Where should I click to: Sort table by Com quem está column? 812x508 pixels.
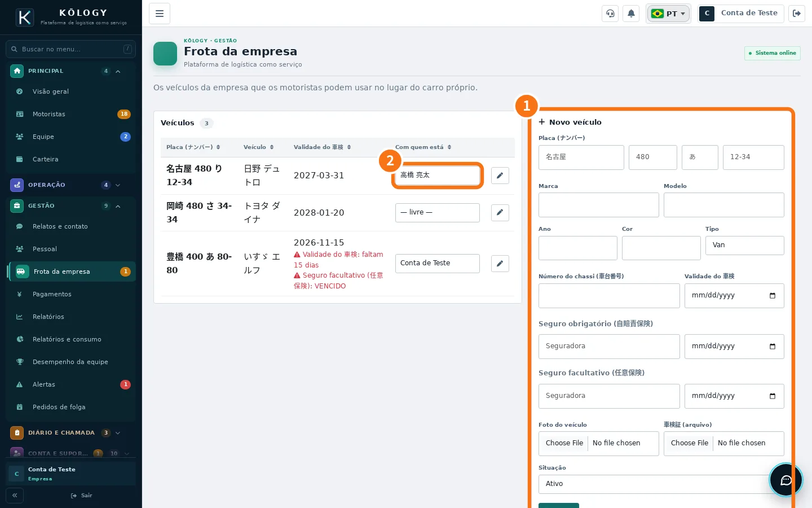tap(423, 147)
